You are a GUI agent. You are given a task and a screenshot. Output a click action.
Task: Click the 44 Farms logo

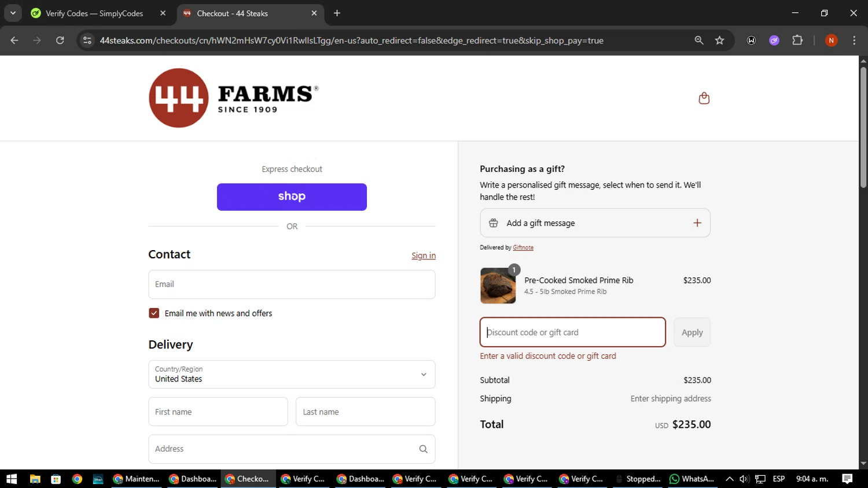pos(234,98)
